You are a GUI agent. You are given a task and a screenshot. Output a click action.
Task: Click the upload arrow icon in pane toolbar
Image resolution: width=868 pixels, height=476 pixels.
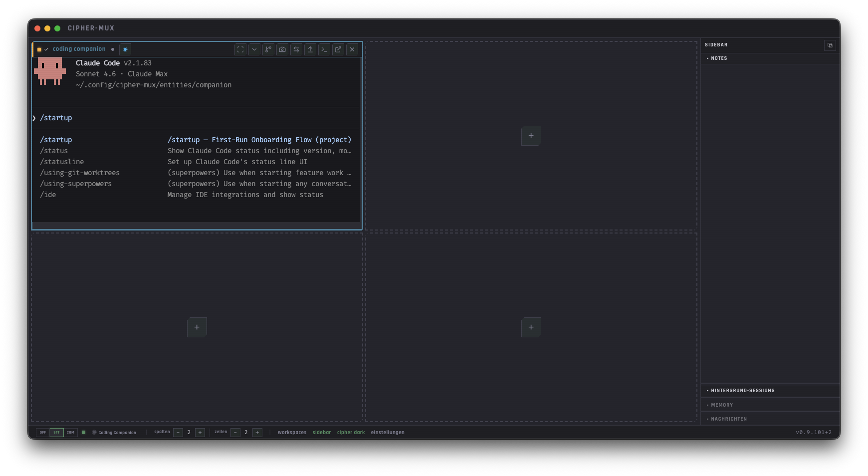click(x=310, y=49)
